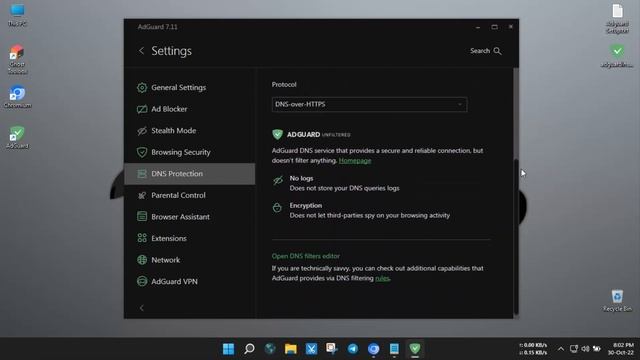The width and height of the screenshot is (640, 360).
Task: Click Open DNS filters editor link
Action: point(306,256)
